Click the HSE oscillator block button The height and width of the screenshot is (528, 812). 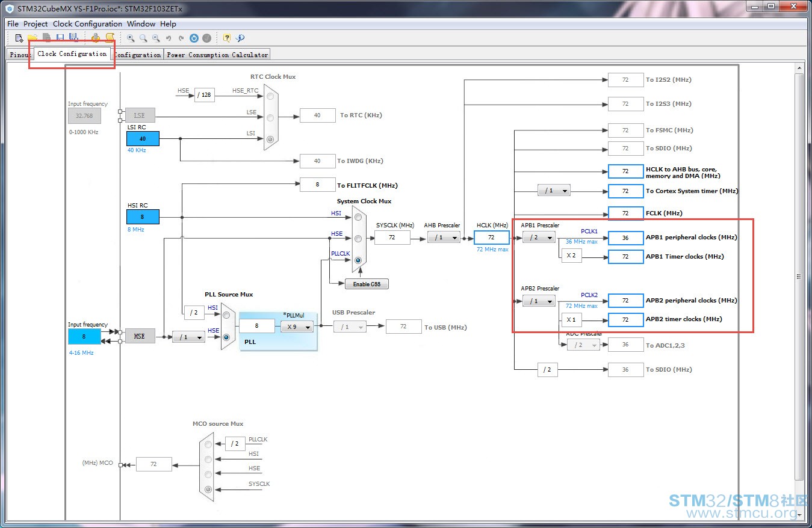tap(140, 336)
